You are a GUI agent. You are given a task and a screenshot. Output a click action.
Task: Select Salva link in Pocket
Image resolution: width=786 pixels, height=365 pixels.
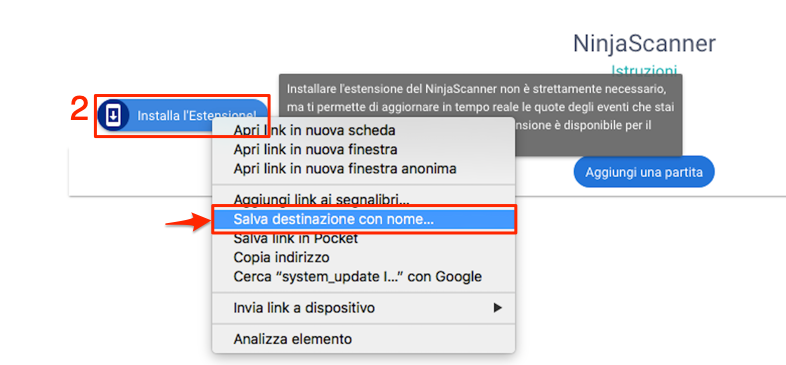pos(296,238)
